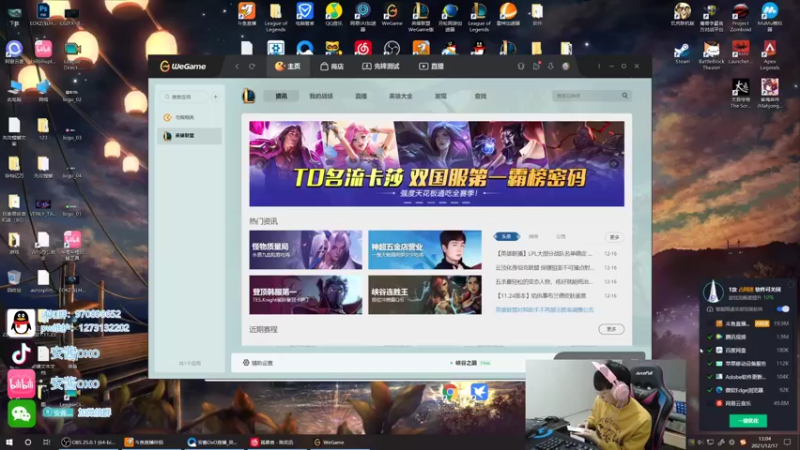Show the next banner with the right arrow
Viewport: 800px width, 450px height.
coord(614,164)
